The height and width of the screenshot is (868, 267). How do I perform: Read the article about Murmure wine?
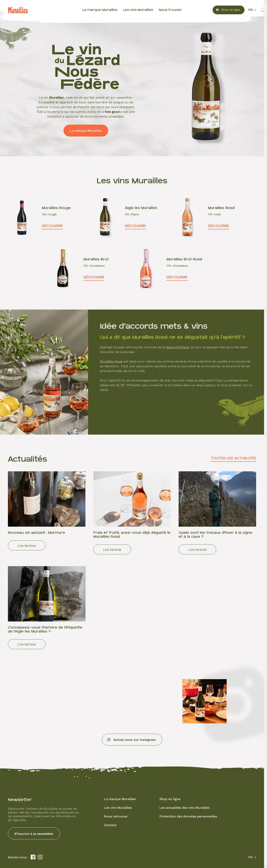[x=27, y=546]
